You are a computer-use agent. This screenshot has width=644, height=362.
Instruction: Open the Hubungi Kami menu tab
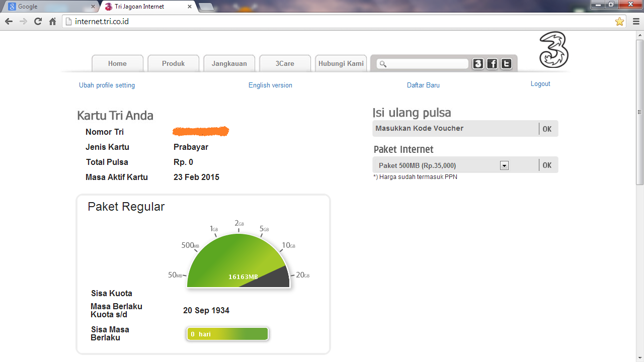(x=341, y=63)
